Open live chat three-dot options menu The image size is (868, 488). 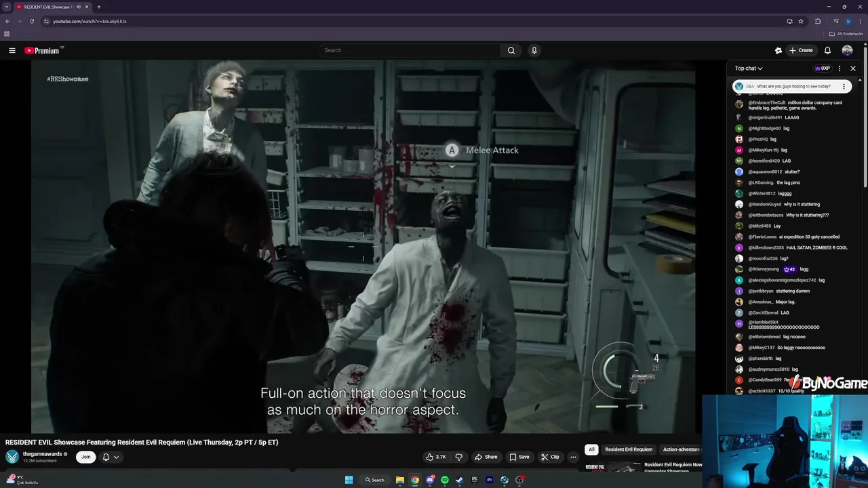(840, 68)
